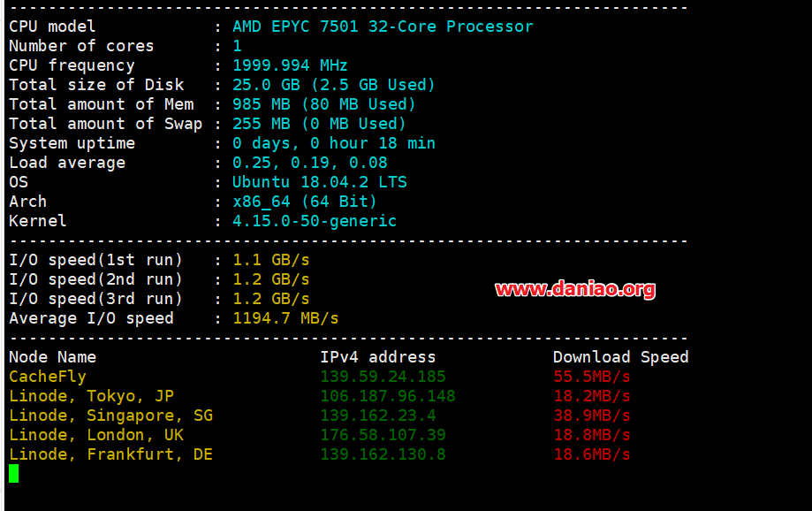This screenshot has height=511, width=812.
Task: Click IP address 176.58.107.39
Action: [x=383, y=435]
